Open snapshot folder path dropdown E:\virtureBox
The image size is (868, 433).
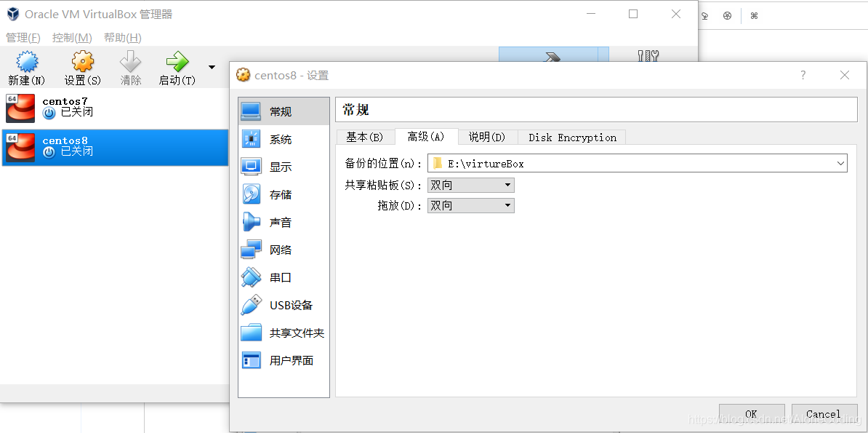pyautogui.click(x=637, y=164)
